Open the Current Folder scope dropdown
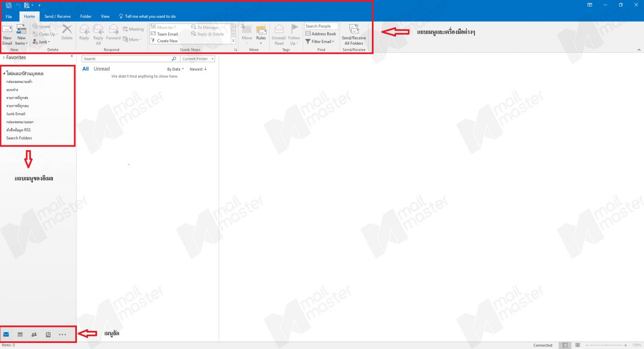Screen dimensions: 644x349 pos(198,59)
